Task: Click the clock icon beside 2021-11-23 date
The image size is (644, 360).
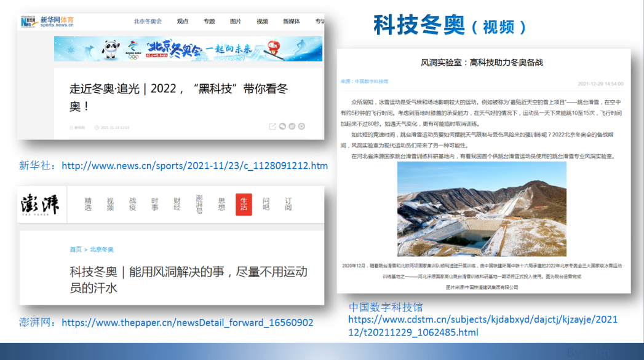Action: coord(97,128)
